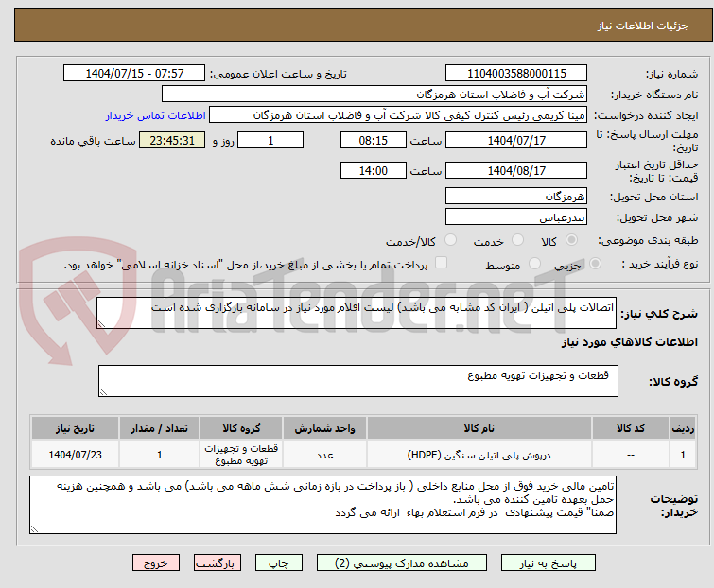This screenshot has height=588, width=714.
Task: Open اطلاعات تماس خریدار link
Action: [156, 115]
